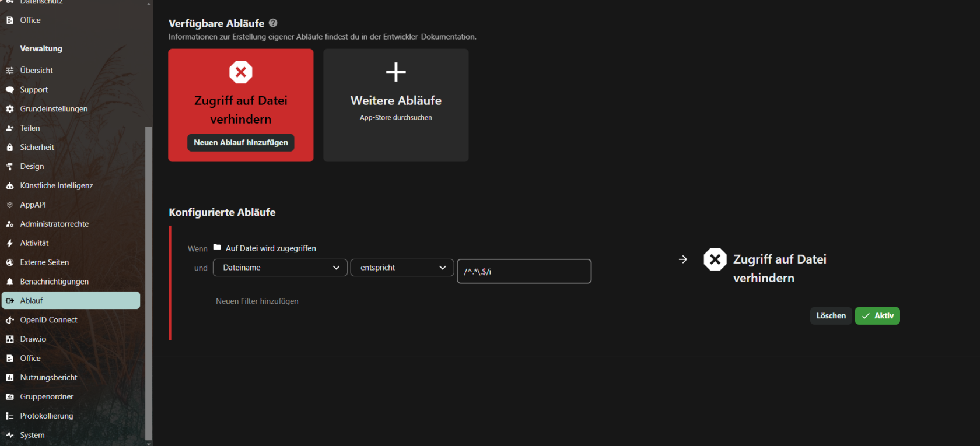Viewport: 980px width, 446px height.
Task: Expand the entspricht operator dropdown
Action: 402,268
